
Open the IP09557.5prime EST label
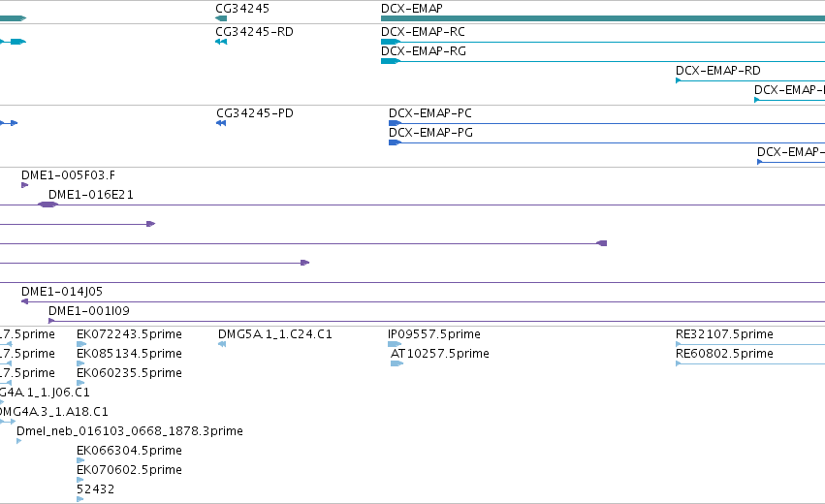(x=434, y=334)
